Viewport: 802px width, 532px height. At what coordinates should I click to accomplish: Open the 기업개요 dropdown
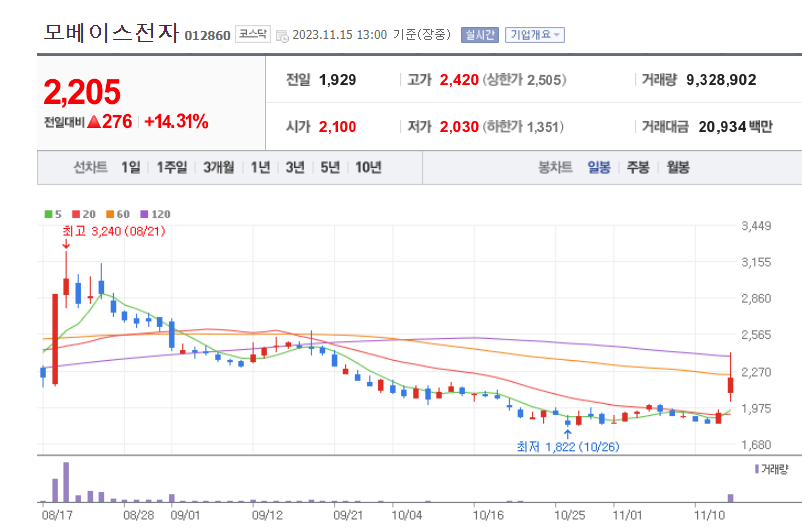[x=534, y=35]
